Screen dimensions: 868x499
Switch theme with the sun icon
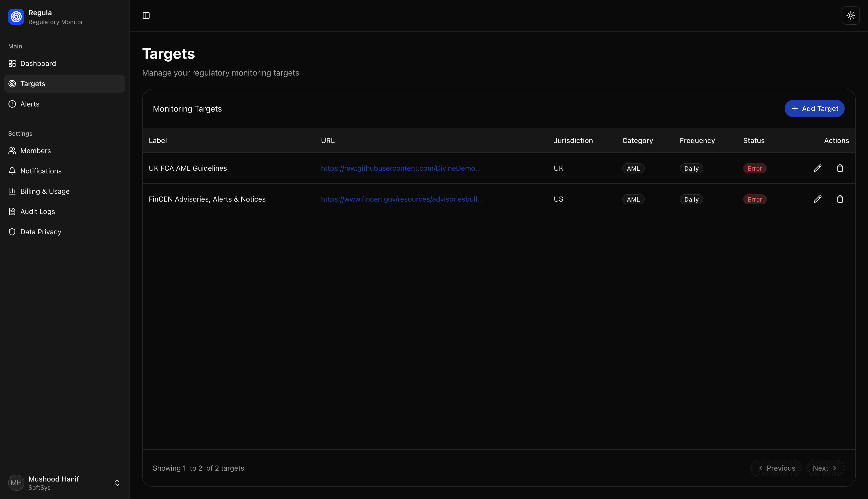pos(850,15)
